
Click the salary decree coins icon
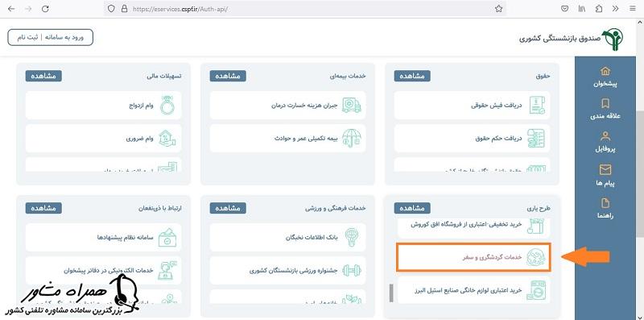[x=536, y=139]
